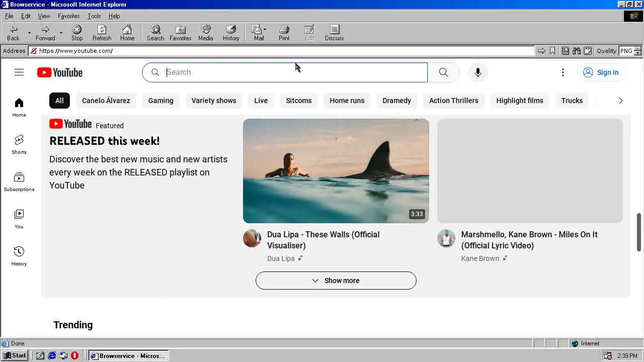
Task: Click the Windows Start button
Action: 15,355
